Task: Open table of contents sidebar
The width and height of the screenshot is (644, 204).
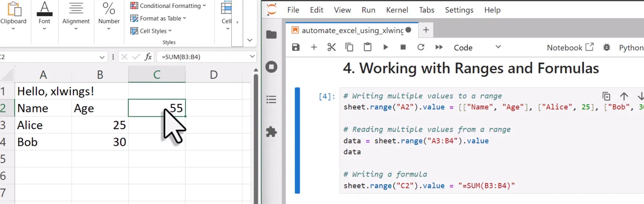Action: [x=271, y=99]
